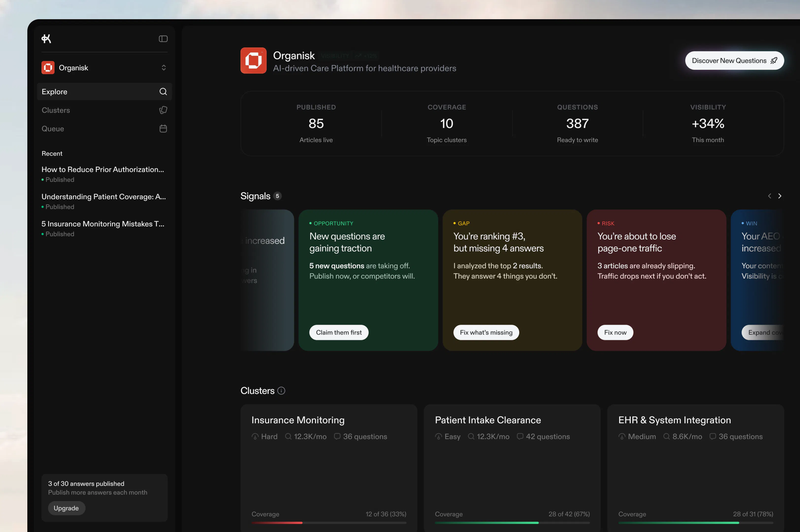Click the Discover New Questions button
The width and height of the screenshot is (800, 532).
734,60
